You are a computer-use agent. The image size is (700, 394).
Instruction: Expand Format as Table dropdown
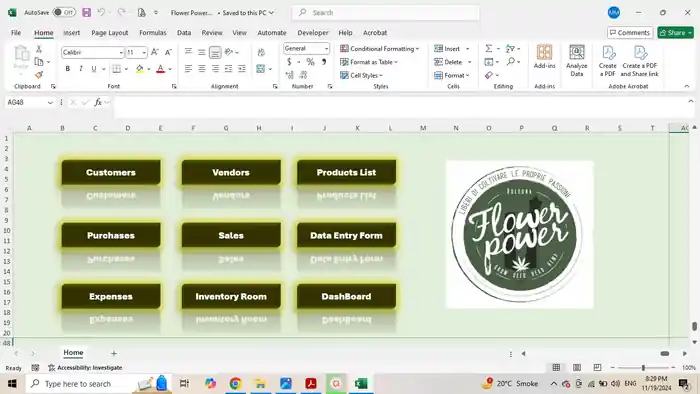(x=396, y=62)
